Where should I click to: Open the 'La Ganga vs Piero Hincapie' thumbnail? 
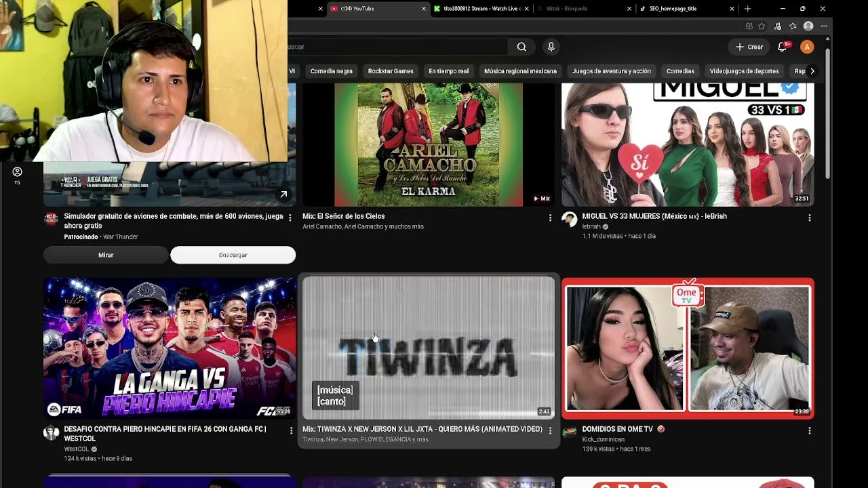point(170,348)
